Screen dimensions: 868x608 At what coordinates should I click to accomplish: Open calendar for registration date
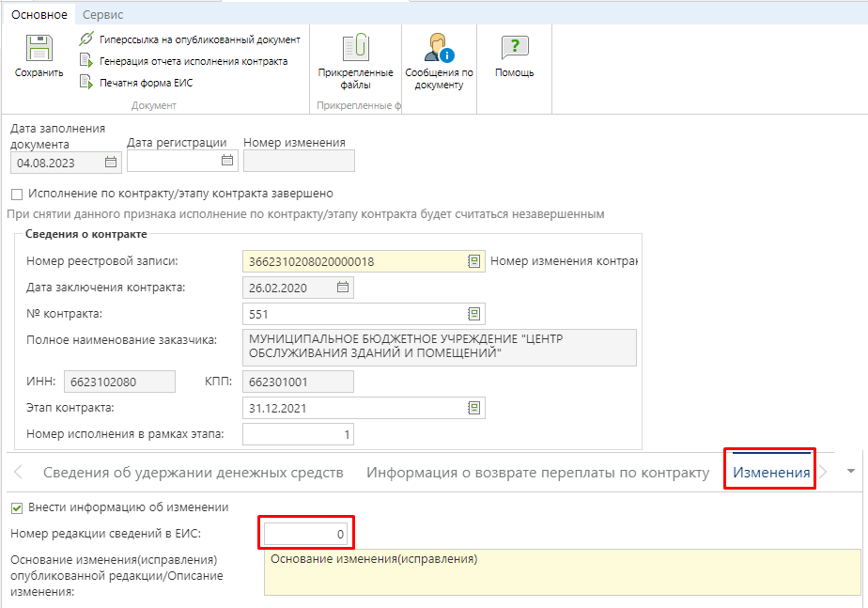pyautogui.click(x=226, y=161)
